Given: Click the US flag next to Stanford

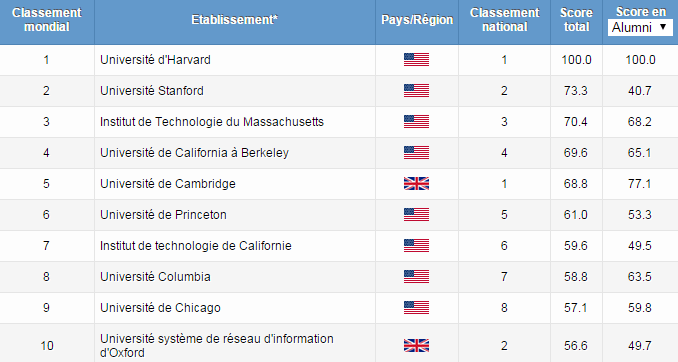Looking at the screenshot, I should click(416, 91).
